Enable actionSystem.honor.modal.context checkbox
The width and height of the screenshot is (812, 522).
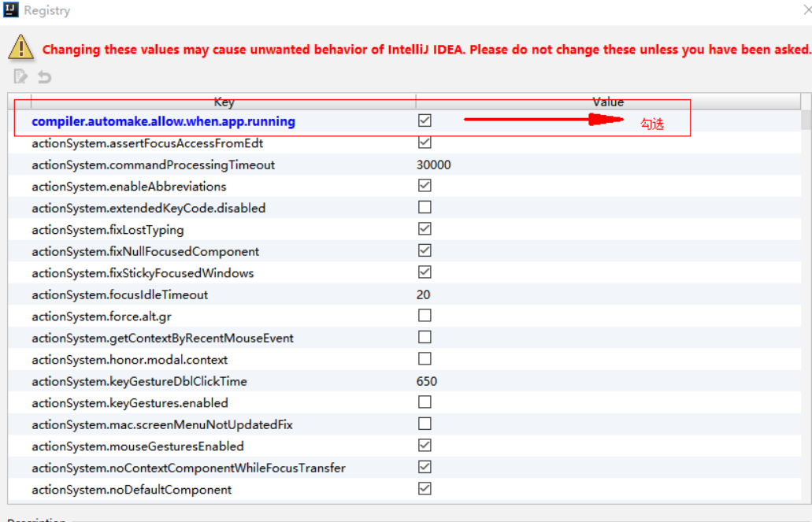(x=425, y=359)
